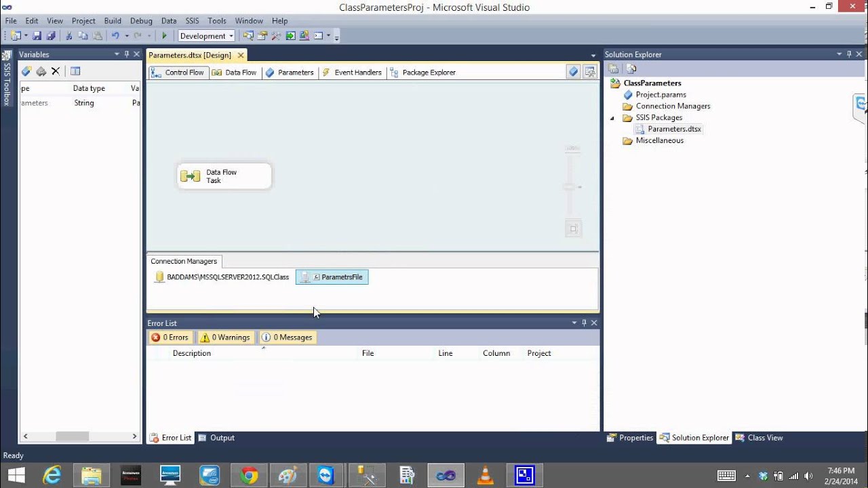This screenshot has height=488, width=868.
Task: Click the SSIS Toolbox icon on designer toolbar
Action: pyautogui.click(x=590, y=72)
